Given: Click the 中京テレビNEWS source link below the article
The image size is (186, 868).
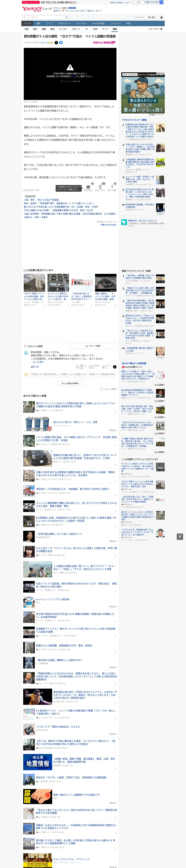Looking at the screenshot, I should click(108, 225).
